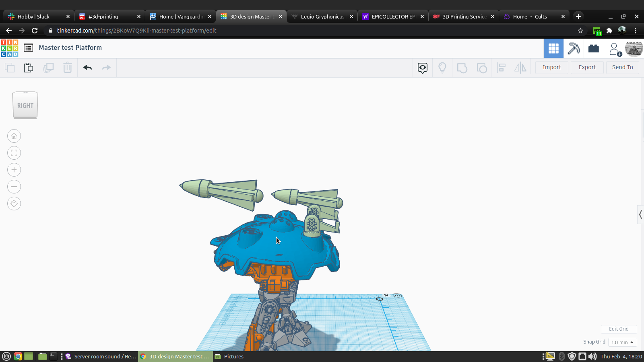Switch to the Server room sound taskbar window
This screenshot has width=644, height=362.
pos(101,356)
